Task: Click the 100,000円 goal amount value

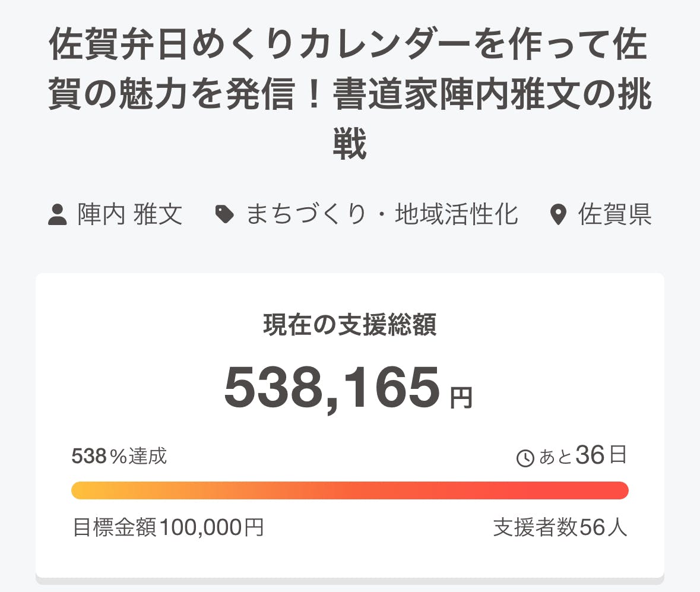Action: pos(211,527)
